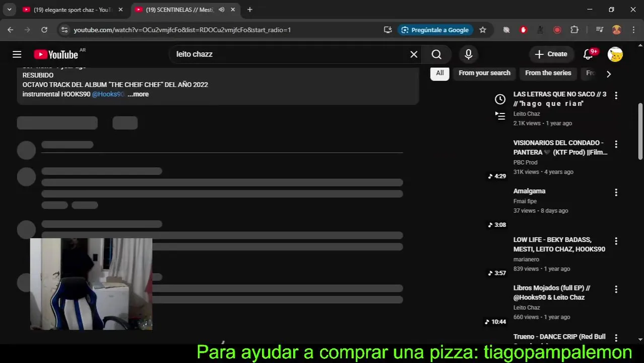
Task: Open a new browser tab
Action: 249,10
